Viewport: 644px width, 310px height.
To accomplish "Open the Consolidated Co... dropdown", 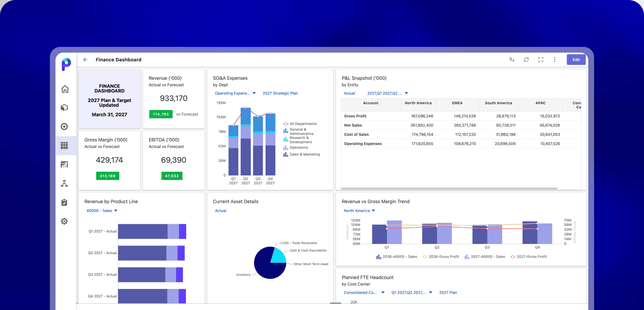I will (x=364, y=293).
